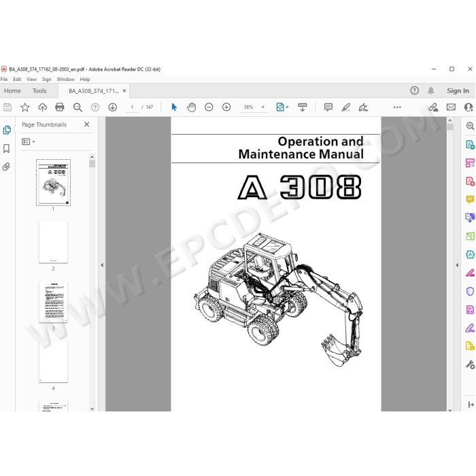Open the Fit page options dropdown
This screenshot has height=476, width=476.
(x=287, y=107)
